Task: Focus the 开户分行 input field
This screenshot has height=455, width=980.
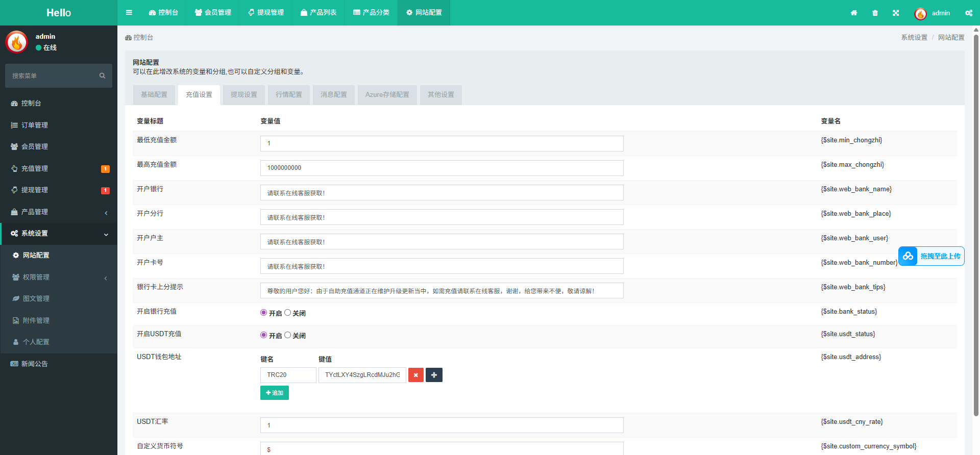Action: [442, 217]
